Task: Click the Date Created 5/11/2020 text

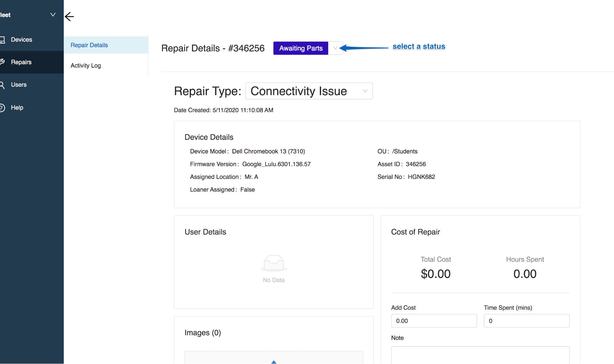Action: click(224, 110)
